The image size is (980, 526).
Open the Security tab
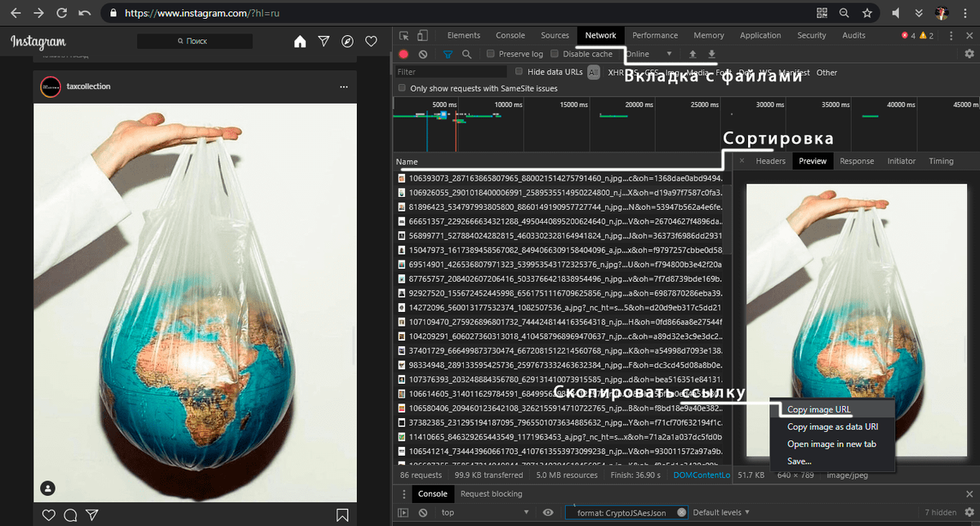pyautogui.click(x=812, y=35)
